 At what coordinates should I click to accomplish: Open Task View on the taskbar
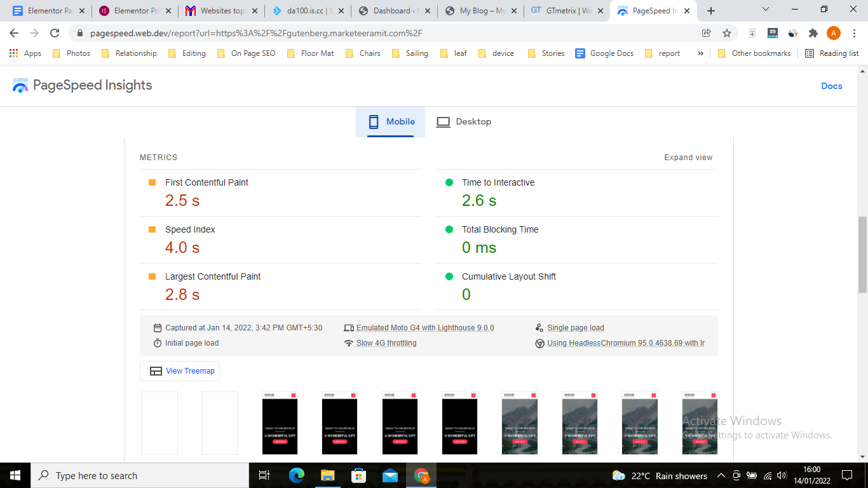point(265,475)
